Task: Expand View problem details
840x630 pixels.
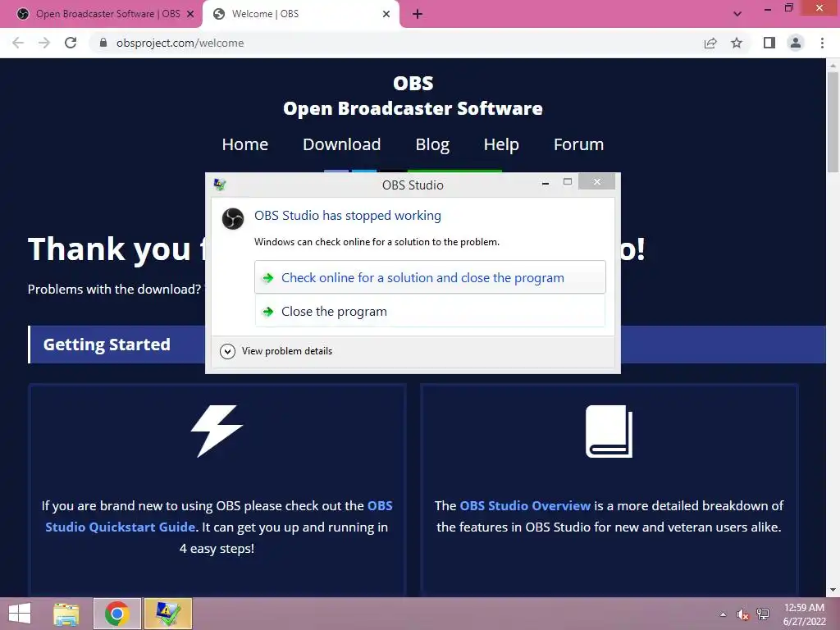Action: point(276,351)
